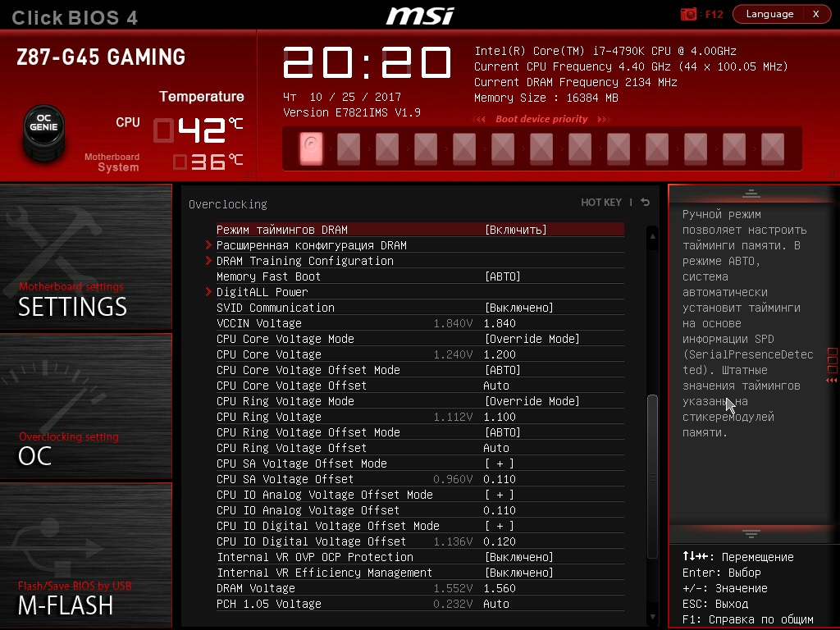The image size is (840, 630).
Task: Close BIOS with the X button
Action: [x=816, y=14]
